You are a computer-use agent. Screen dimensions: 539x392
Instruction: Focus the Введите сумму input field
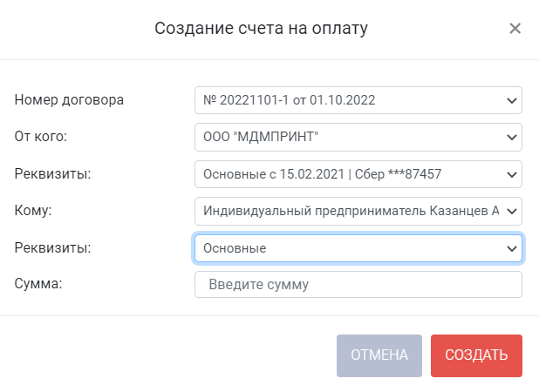pyautogui.click(x=358, y=285)
